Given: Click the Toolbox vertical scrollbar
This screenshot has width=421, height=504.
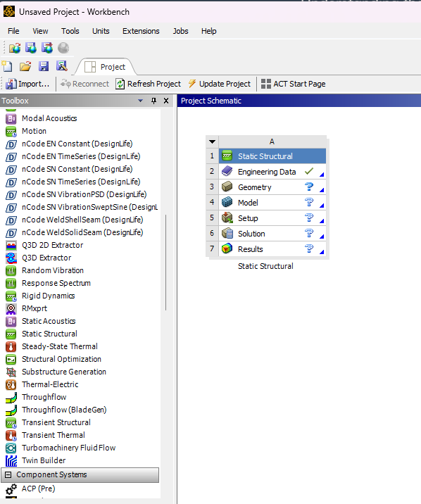Looking at the screenshot, I should (166, 263).
